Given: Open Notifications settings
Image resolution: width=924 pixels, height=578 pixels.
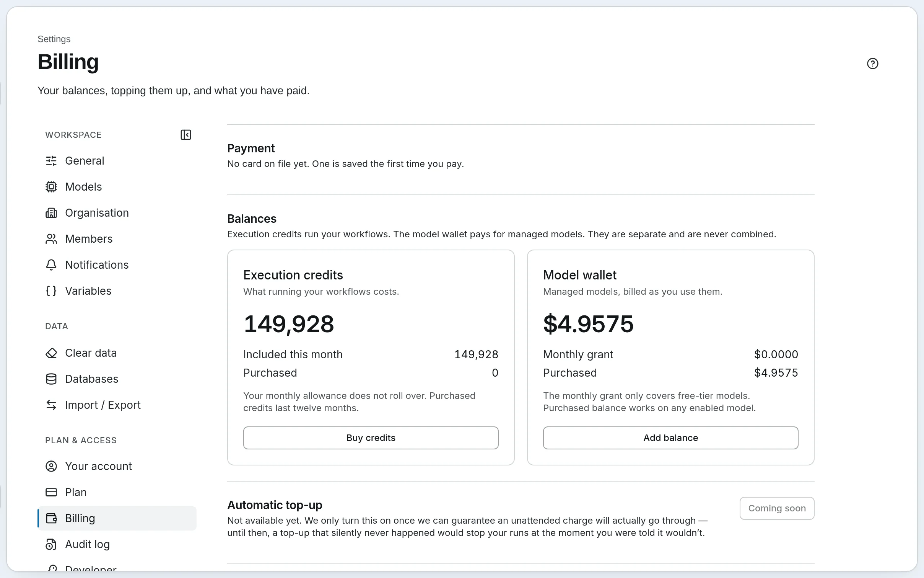Looking at the screenshot, I should pyautogui.click(x=117, y=265).
